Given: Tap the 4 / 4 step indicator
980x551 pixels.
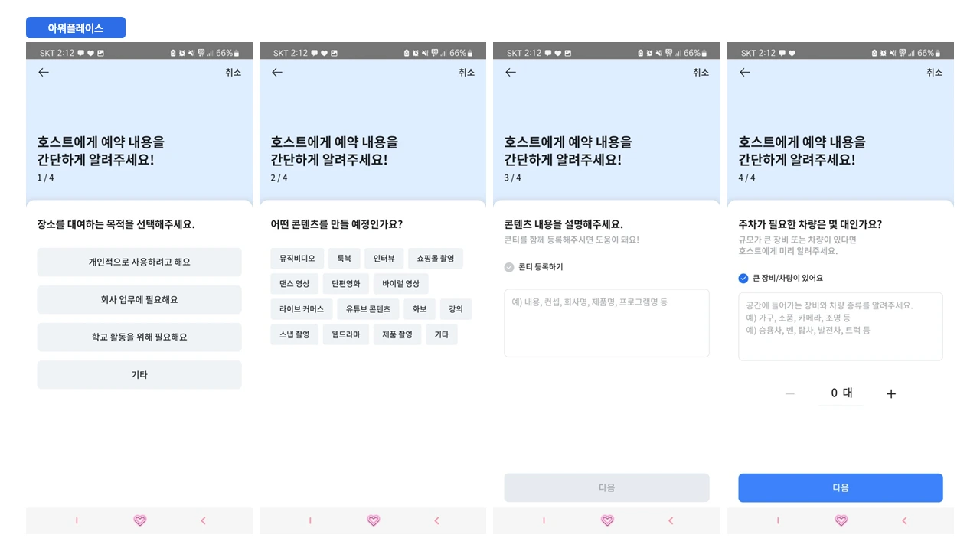Looking at the screenshot, I should click(x=746, y=178).
